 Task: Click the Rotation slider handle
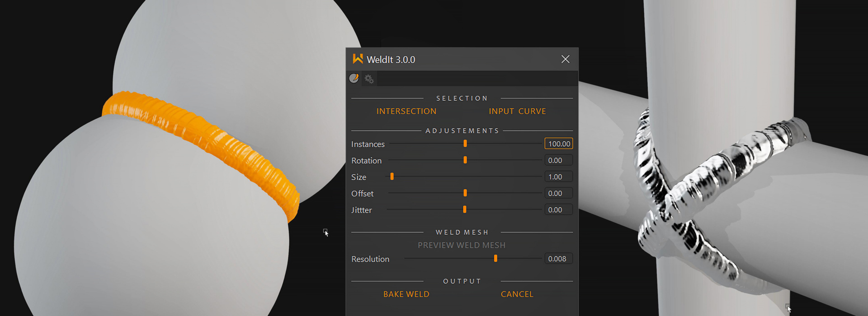[x=465, y=160]
